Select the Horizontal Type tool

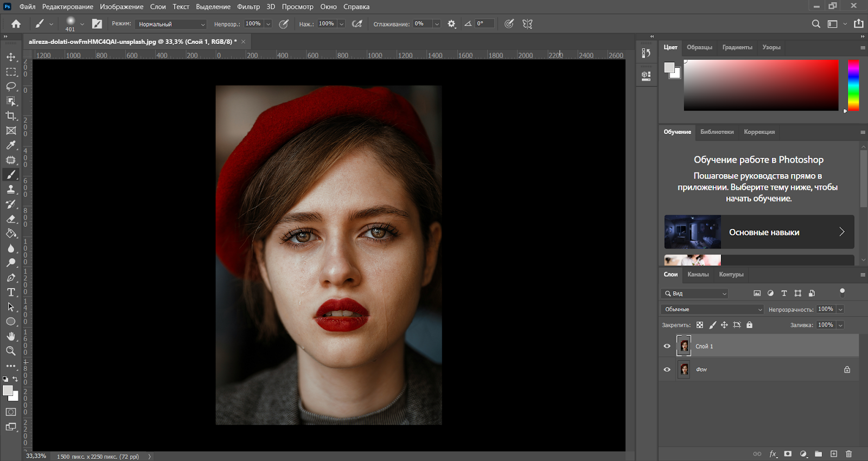click(11, 292)
